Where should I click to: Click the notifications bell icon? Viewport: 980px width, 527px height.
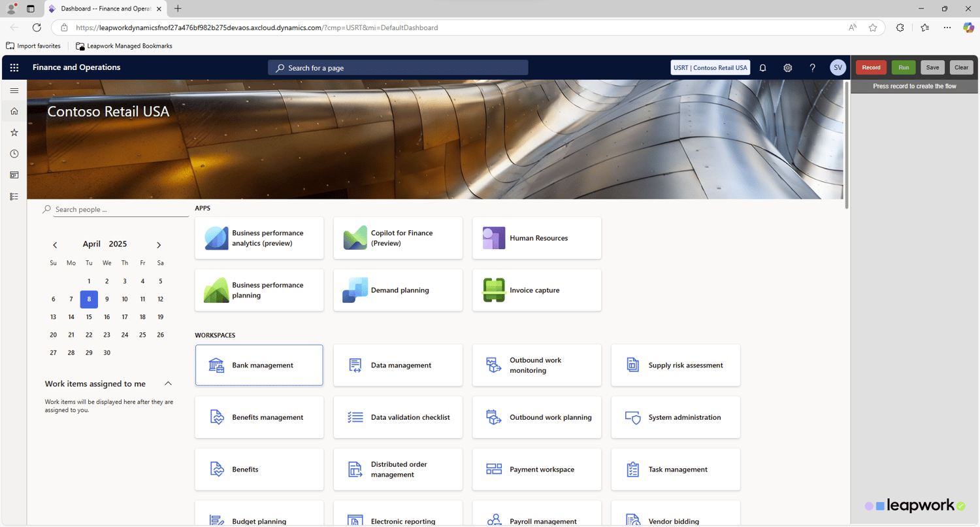[762, 68]
